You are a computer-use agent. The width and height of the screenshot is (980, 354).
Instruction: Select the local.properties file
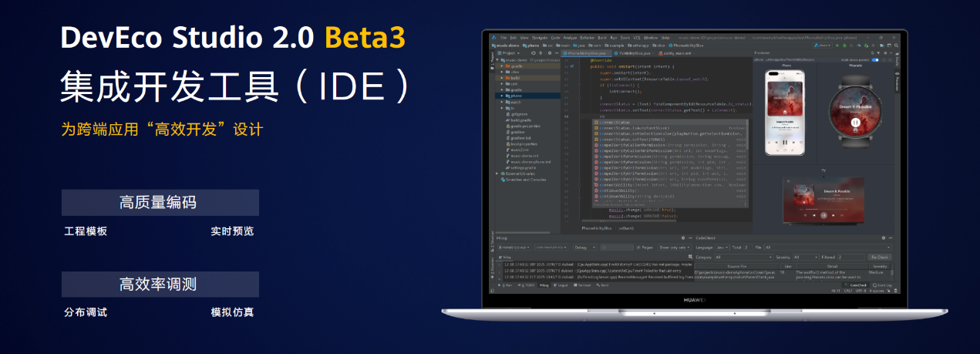pyautogui.click(x=522, y=144)
